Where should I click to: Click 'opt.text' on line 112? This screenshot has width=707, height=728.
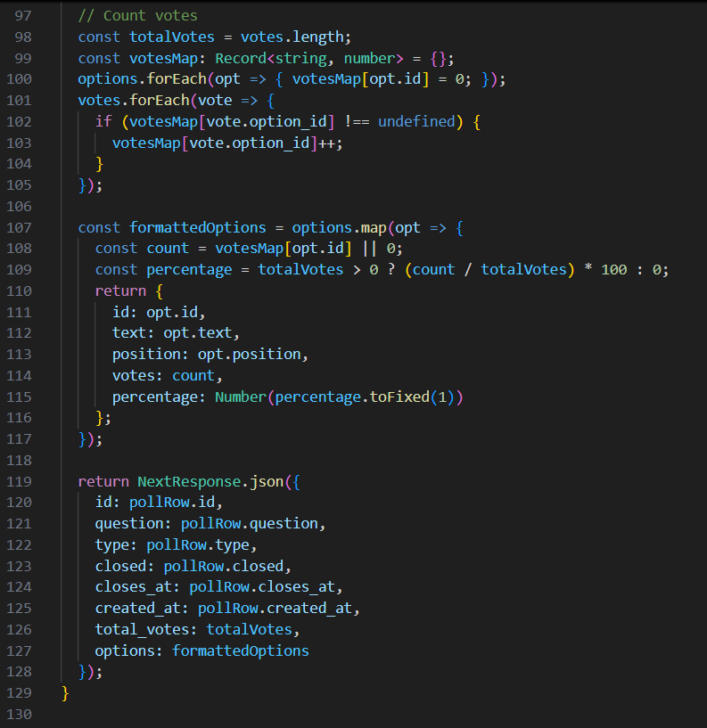pyautogui.click(x=197, y=333)
